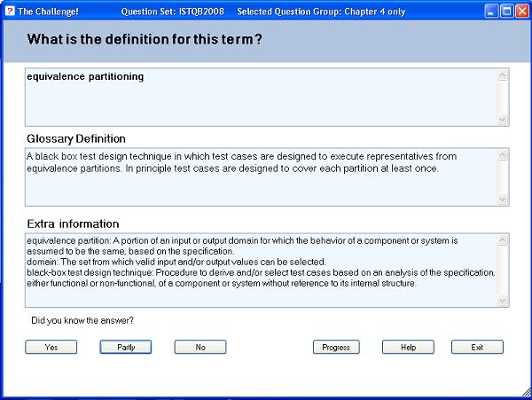
Task: Click the No button
Action: 200,347
